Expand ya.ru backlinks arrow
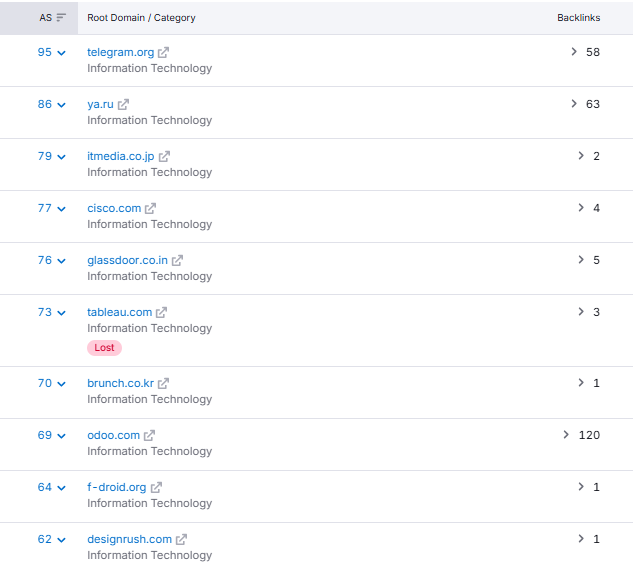633x563 pixels. click(x=574, y=104)
